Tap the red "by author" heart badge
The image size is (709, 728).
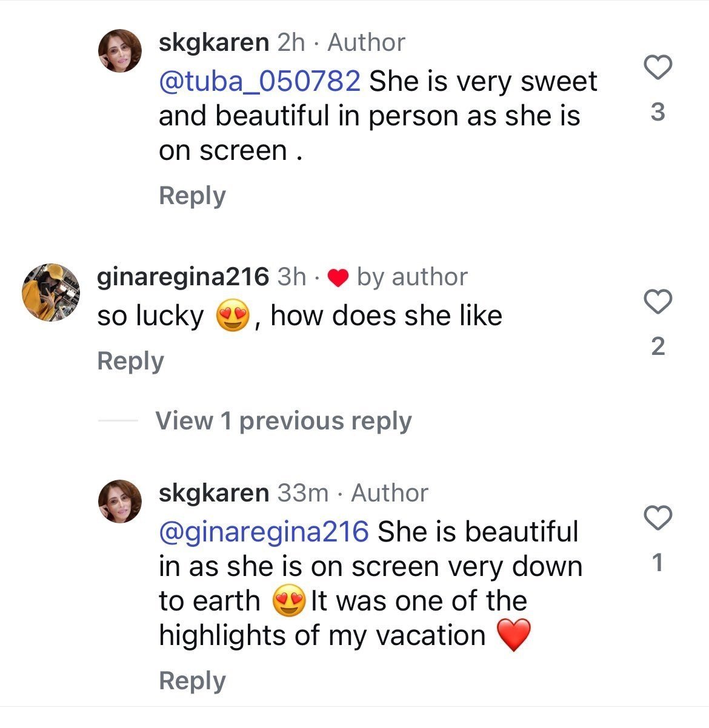click(338, 278)
